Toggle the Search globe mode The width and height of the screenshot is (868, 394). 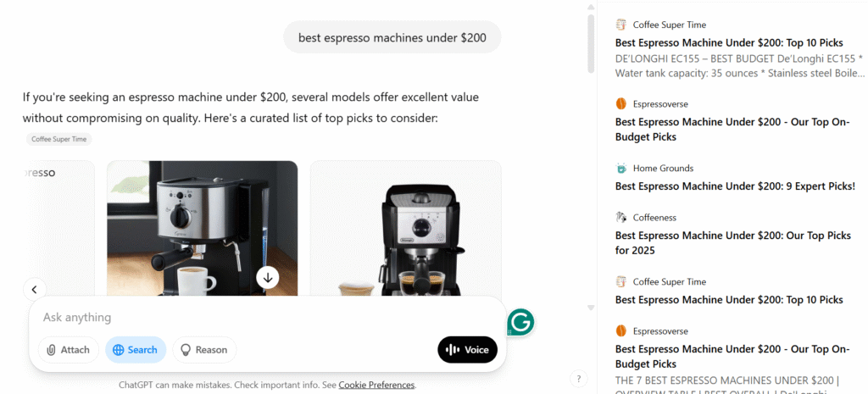(x=136, y=350)
